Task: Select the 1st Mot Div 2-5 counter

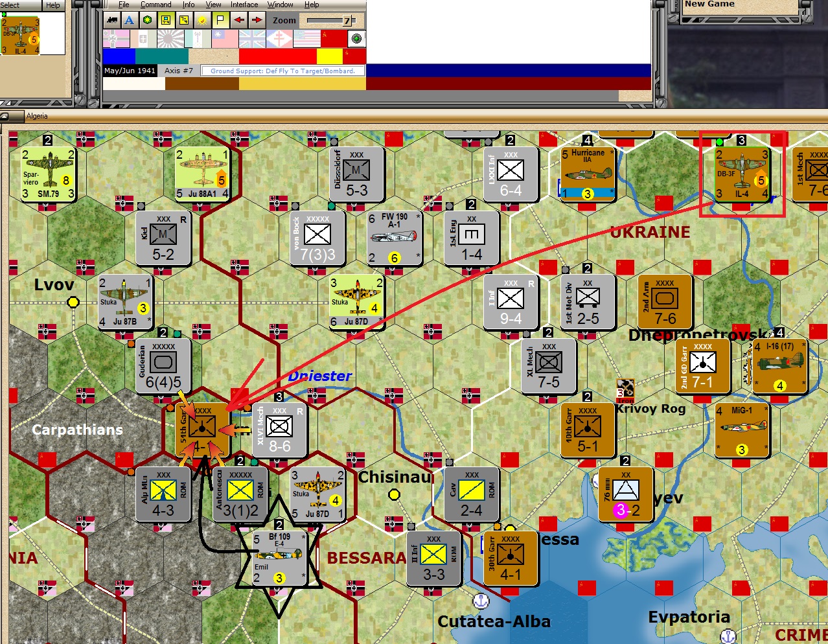Action: point(588,302)
